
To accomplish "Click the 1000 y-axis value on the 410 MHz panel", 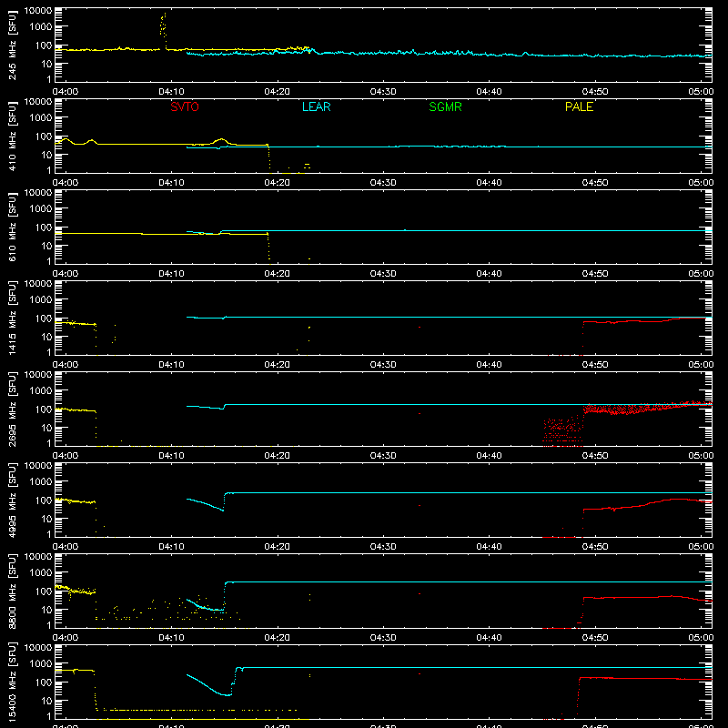I will tap(41, 117).
